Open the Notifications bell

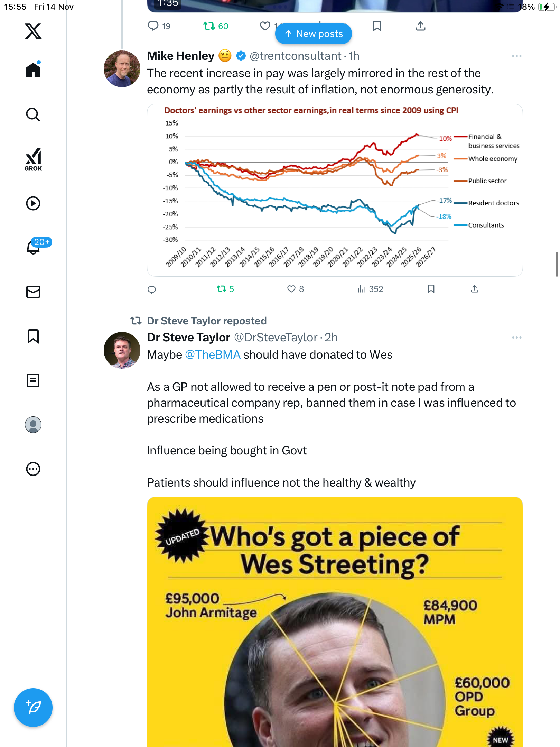[34, 247]
